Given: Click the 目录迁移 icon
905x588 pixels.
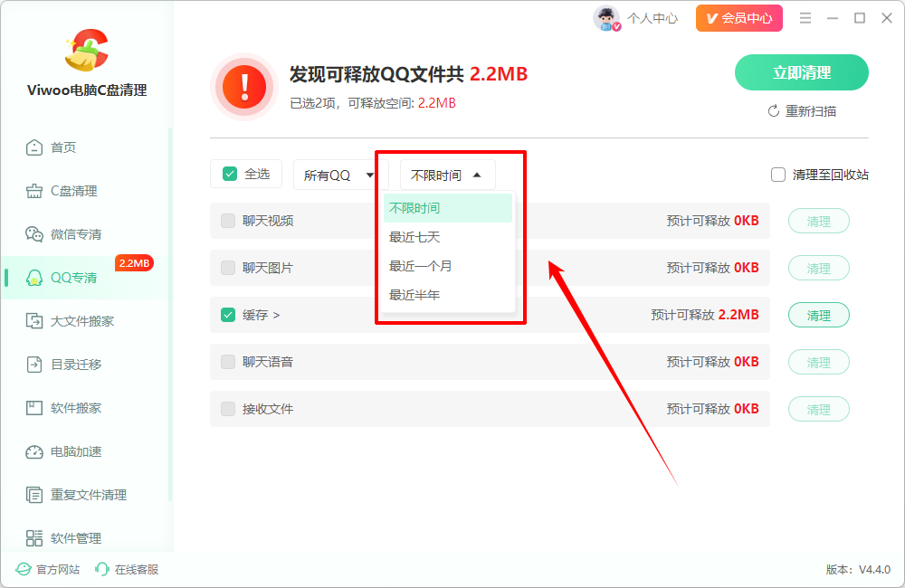Looking at the screenshot, I should click(x=34, y=365).
